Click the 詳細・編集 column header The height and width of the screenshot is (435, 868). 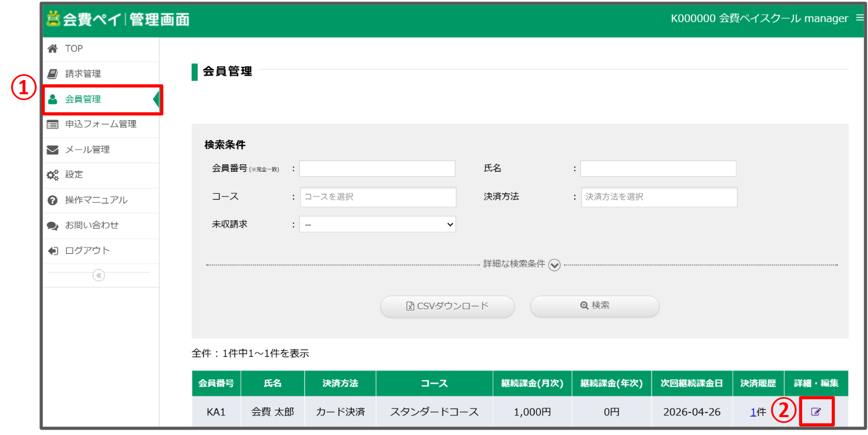[816, 383]
